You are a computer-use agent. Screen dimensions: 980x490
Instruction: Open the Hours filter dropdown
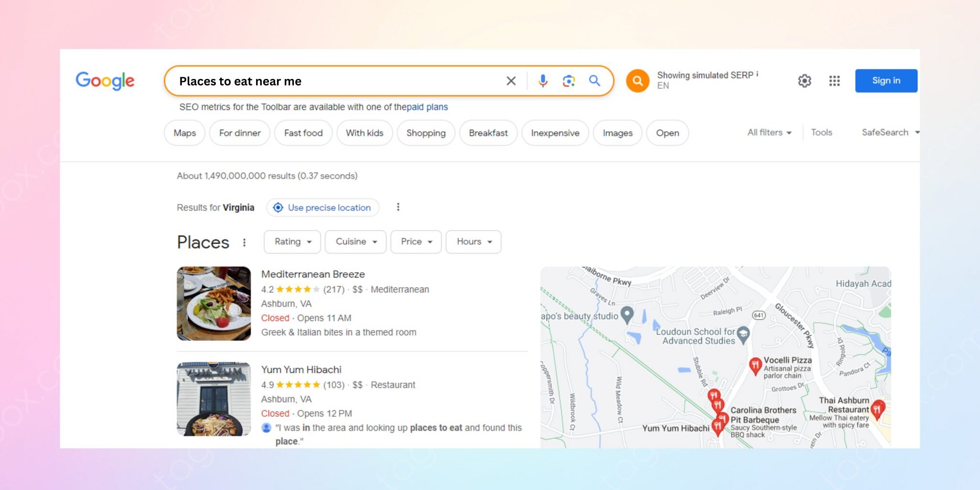click(x=473, y=242)
